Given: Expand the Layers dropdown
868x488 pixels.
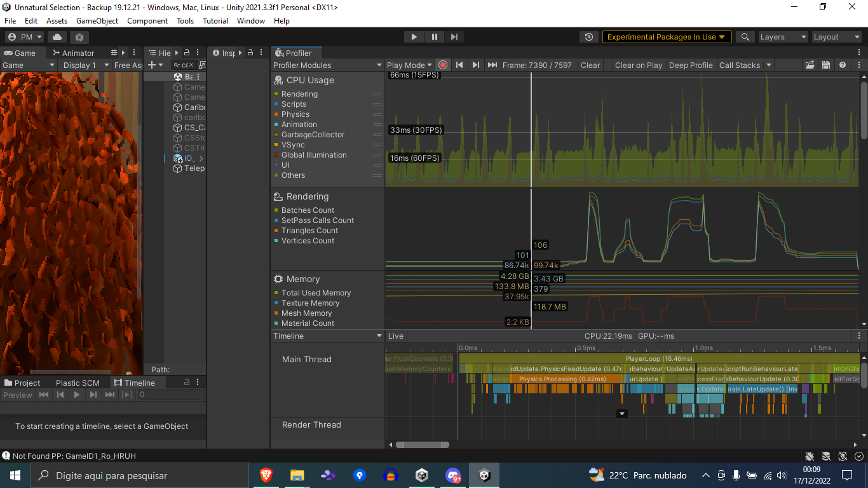Looking at the screenshot, I should (x=782, y=37).
